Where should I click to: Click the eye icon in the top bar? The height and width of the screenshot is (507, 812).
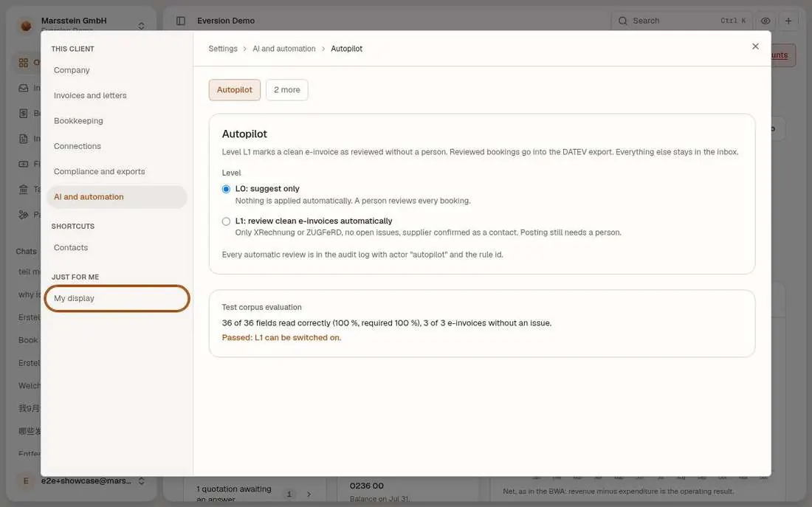pyautogui.click(x=765, y=21)
